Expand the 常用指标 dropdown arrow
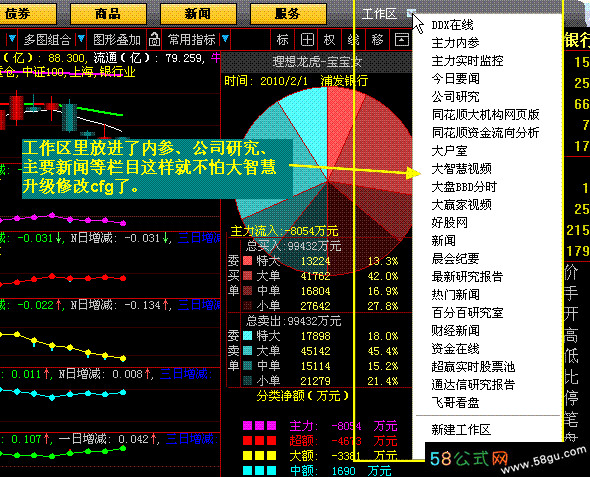Viewport: 590px width, 477px height. pyautogui.click(x=225, y=38)
